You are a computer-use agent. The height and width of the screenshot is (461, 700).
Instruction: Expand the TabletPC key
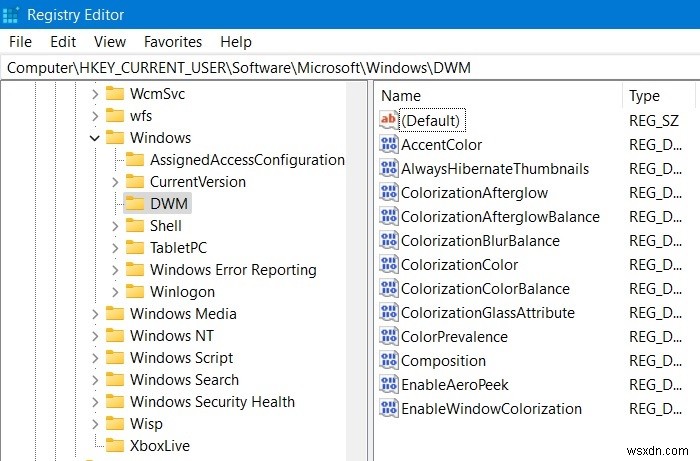point(115,248)
